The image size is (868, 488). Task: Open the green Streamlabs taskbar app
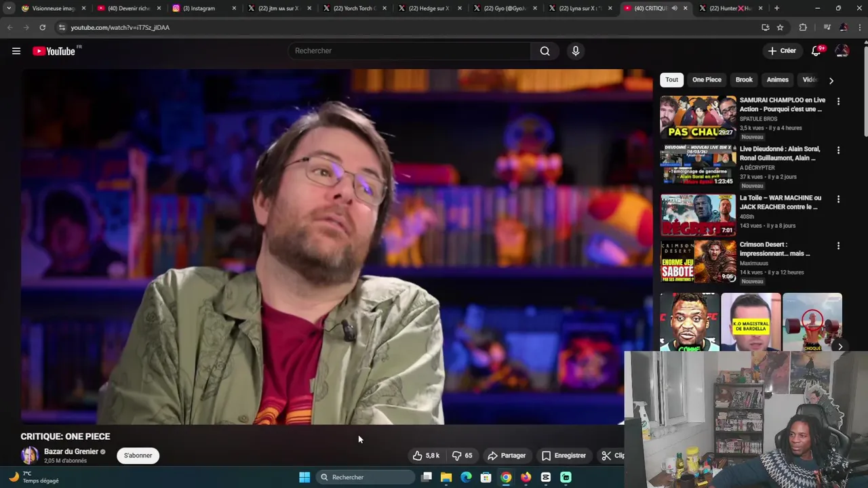click(566, 477)
